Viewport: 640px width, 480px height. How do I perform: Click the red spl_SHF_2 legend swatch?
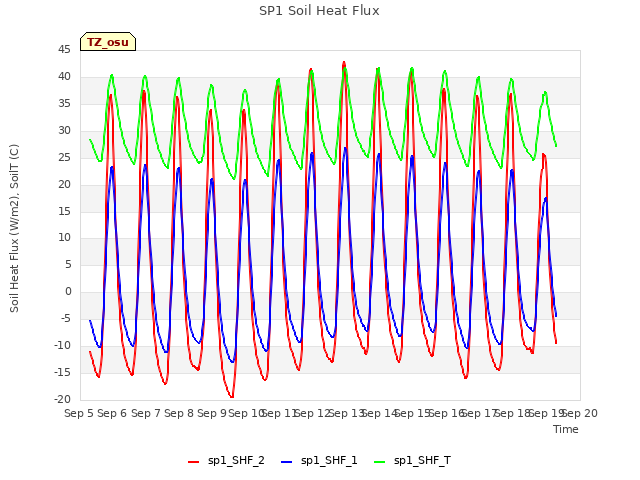pos(193,462)
